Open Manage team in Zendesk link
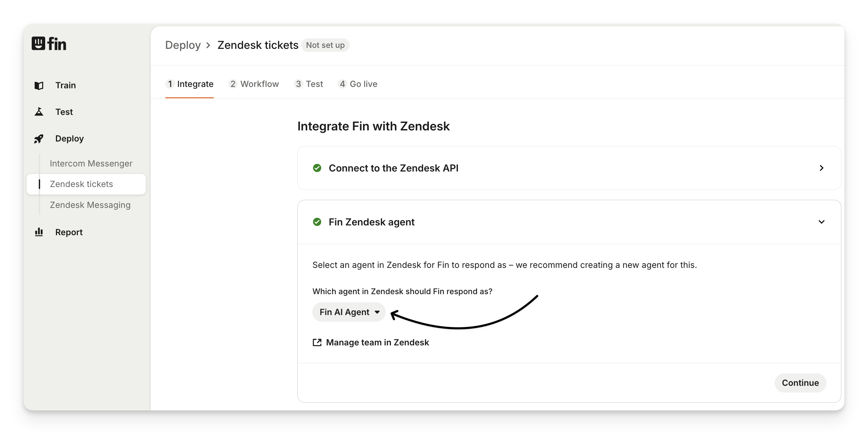The height and width of the screenshot is (434, 868). (x=377, y=343)
